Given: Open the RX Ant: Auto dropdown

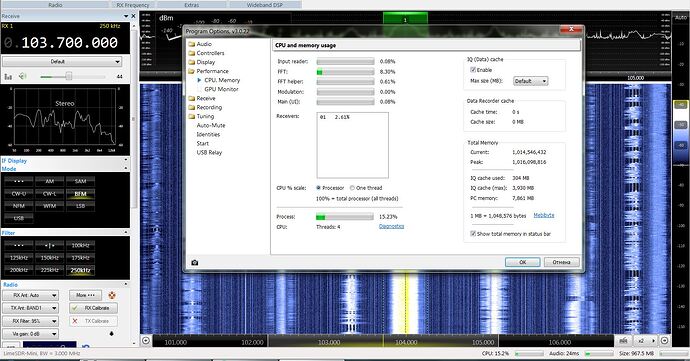Looking at the screenshot, I should [30, 295].
